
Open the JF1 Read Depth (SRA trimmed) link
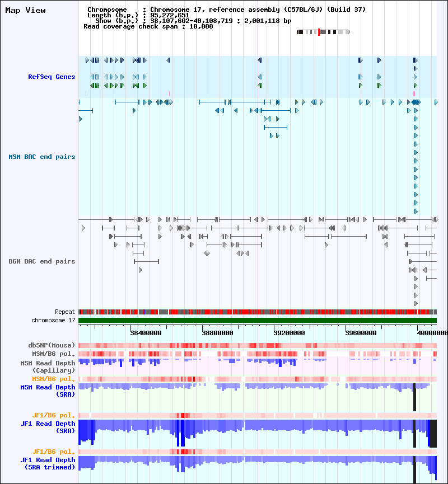tap(48, 464)
